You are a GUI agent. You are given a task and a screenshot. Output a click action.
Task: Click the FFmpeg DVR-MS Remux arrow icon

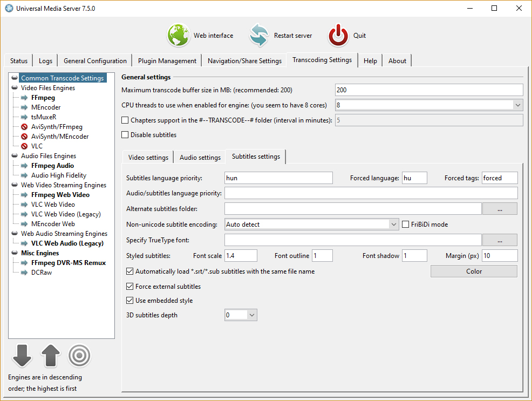point(24,263)
